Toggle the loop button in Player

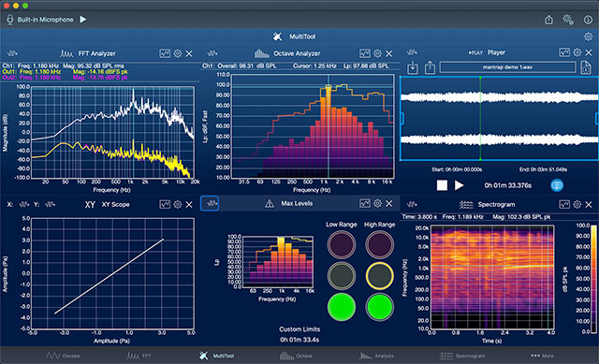[x=557, y=185]
